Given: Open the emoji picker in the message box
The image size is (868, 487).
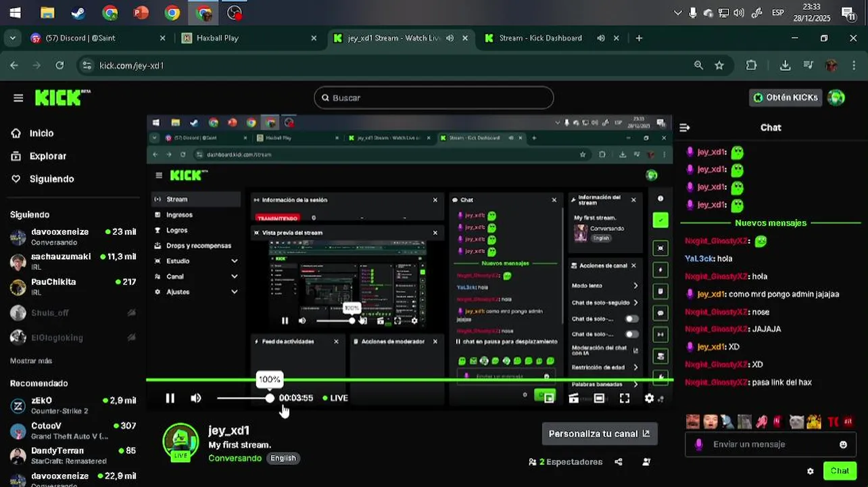Looking at the screenshot, I should click(843, 444).
